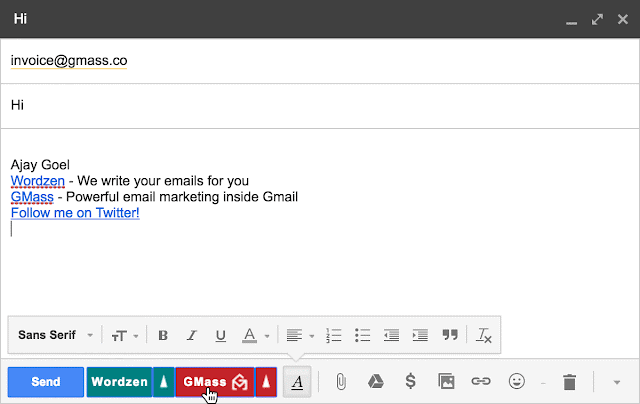Toggle underline formatting

220,335
